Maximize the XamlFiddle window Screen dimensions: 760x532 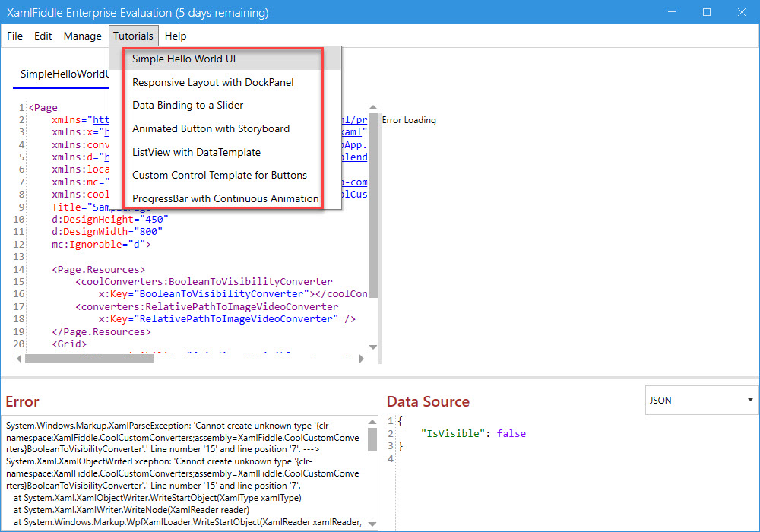(x=707, y=12)
